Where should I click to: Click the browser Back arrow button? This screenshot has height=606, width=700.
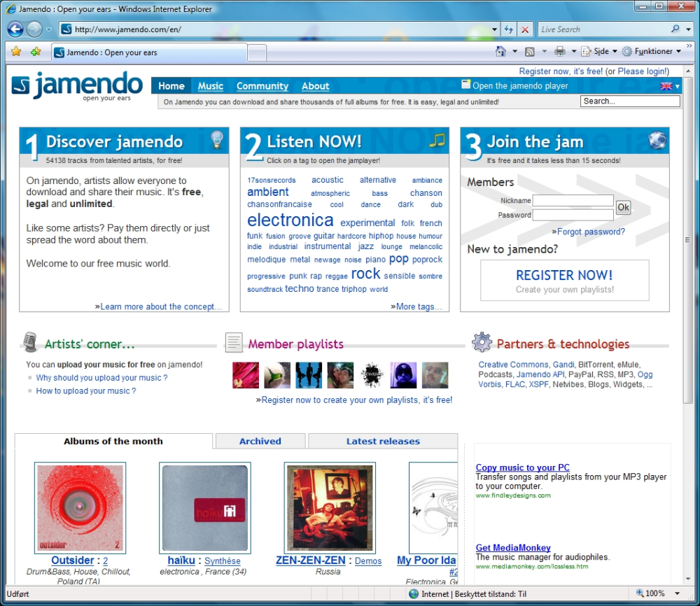[x=15, y=29]
